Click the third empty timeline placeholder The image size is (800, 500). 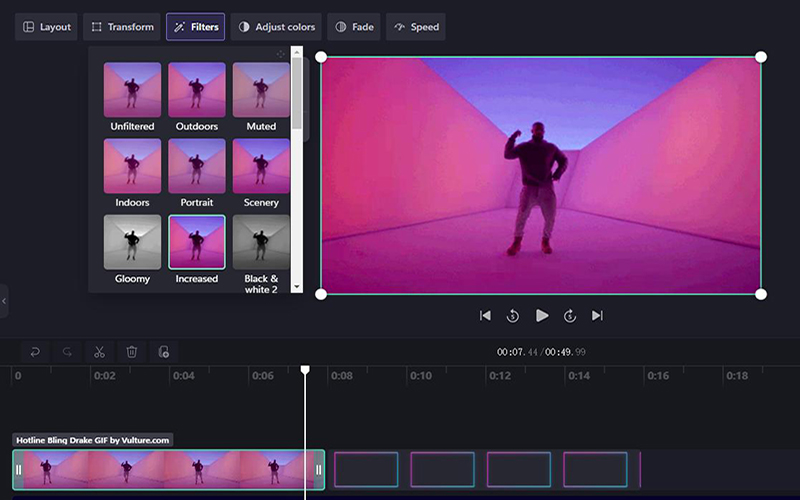pos(519,469)
